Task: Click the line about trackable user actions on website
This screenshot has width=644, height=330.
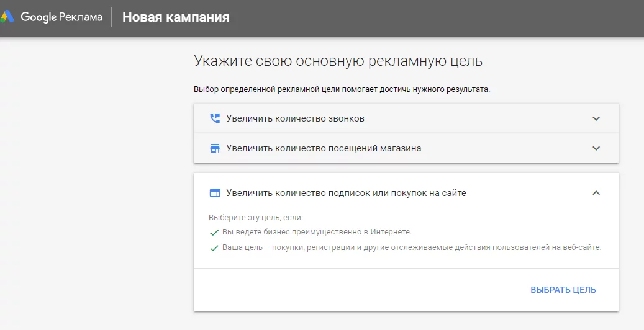Action: (412, 247)
